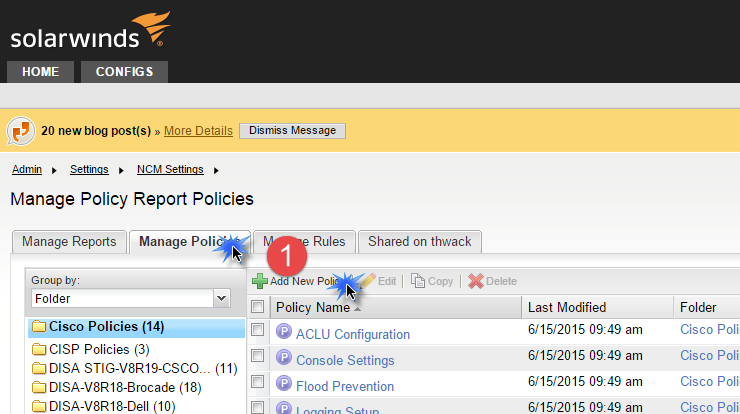Switch to the Manage Rules tab
740x414 pixels.
tap(304, 242)
